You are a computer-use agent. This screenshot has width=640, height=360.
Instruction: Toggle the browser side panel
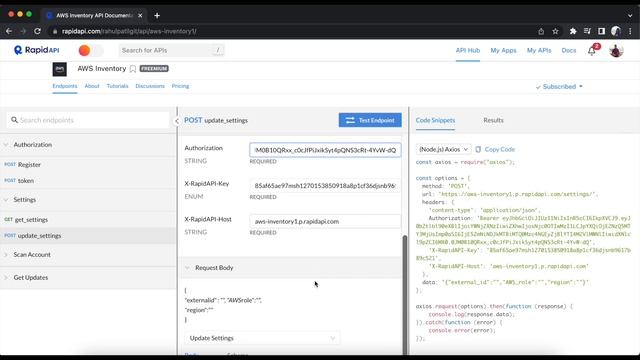(601, 31)
